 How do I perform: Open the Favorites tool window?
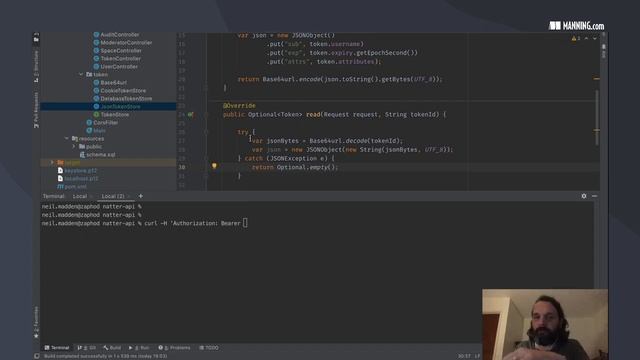[x=36, y=322]
